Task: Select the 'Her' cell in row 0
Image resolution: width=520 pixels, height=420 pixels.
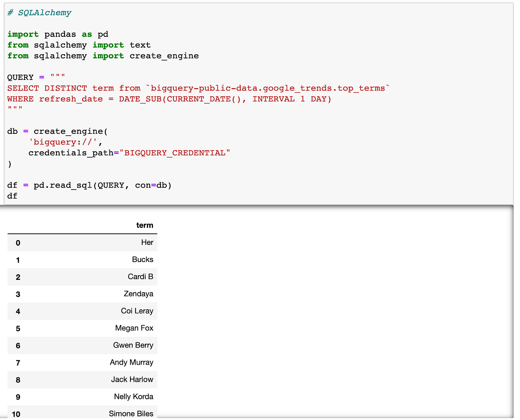Action: [x=147, y=243]
